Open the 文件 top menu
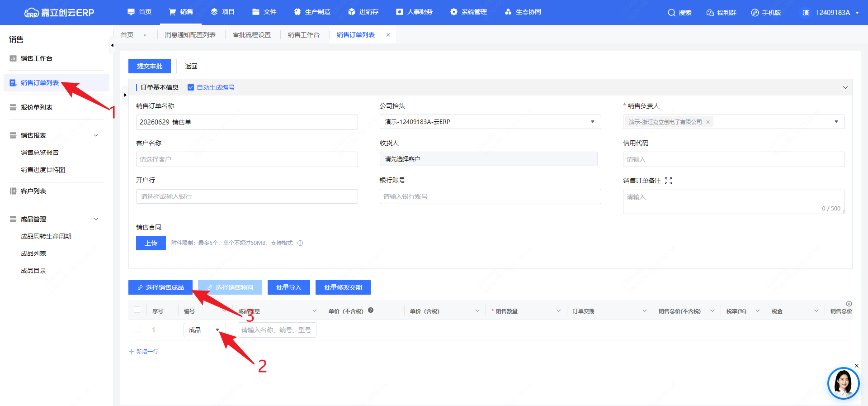 [x=264, y=12]
